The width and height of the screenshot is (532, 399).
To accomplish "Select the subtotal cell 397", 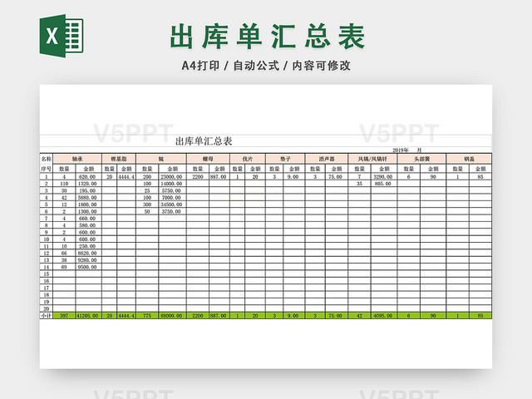I will click(x=64, y=316).
